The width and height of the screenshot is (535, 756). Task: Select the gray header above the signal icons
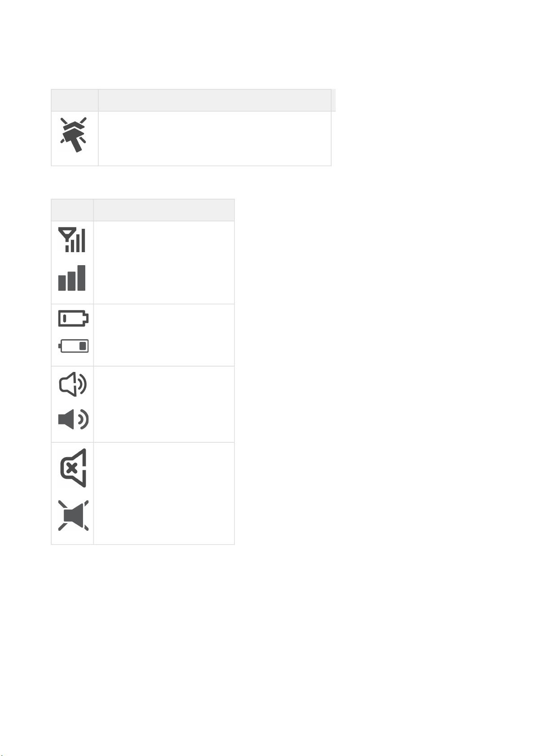point(72,210)
